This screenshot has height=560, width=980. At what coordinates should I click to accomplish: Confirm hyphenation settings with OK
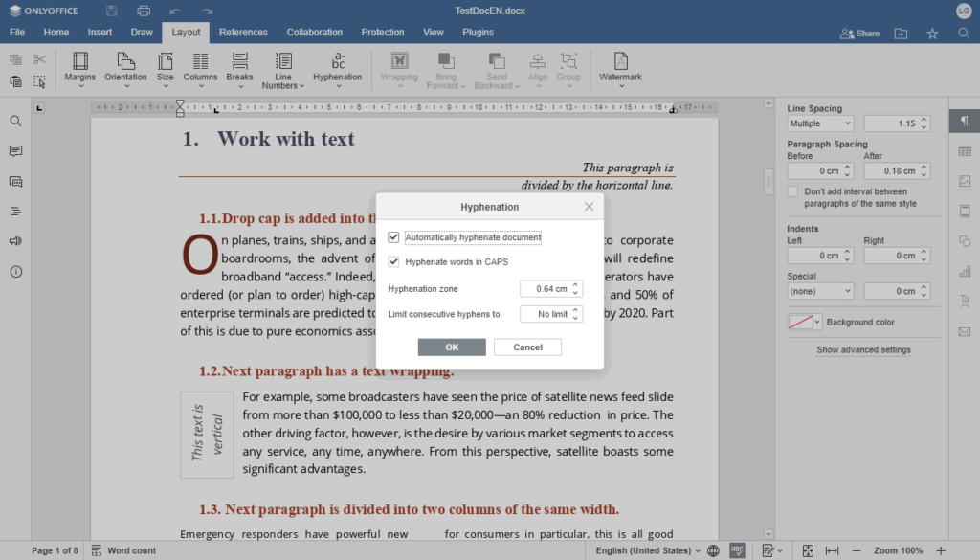pos(452,347)
